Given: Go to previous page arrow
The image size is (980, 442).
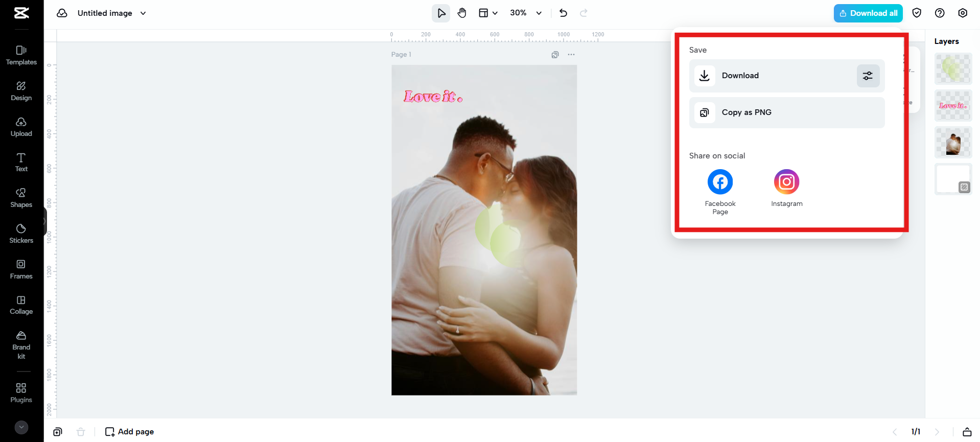Looking at the screenshot, I should click(895, 432).
